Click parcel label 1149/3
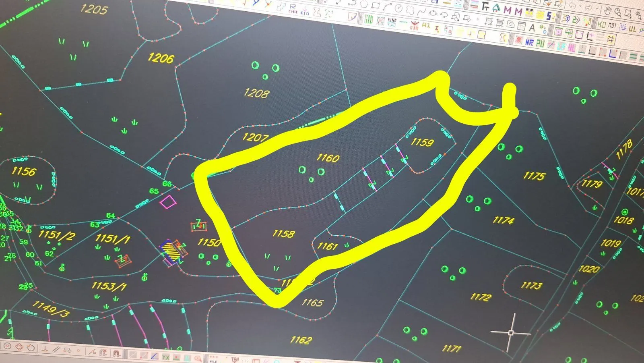Viewport: 644px width, 363px height. pos(50,309)
